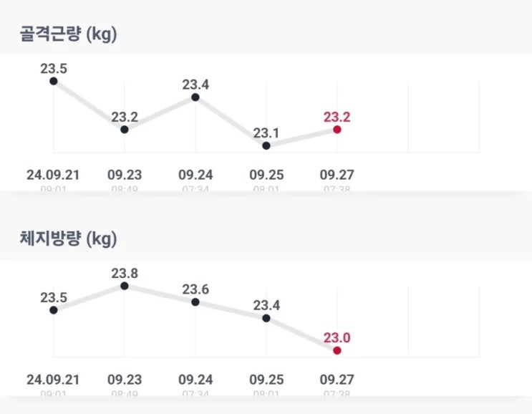Click the red 09.27 point in 골격근량 chart
The image size is (532, 414).
(x=337, y=130)
